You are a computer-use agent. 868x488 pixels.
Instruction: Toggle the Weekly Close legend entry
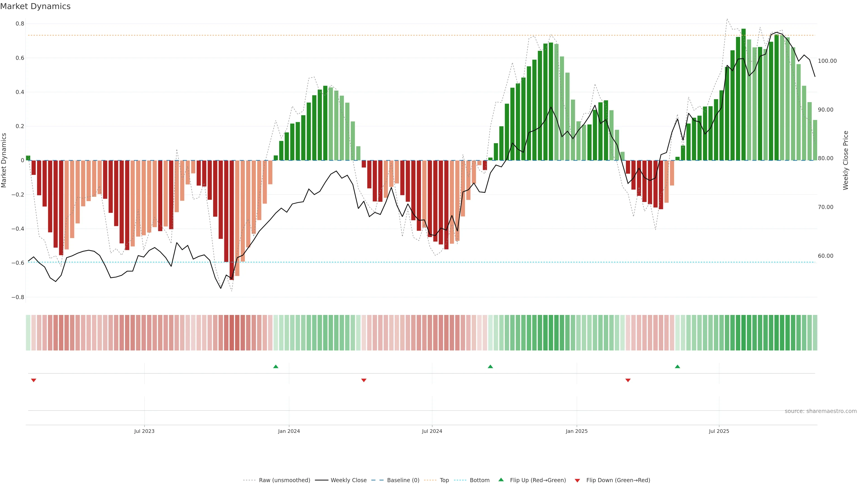pos(348,480)
